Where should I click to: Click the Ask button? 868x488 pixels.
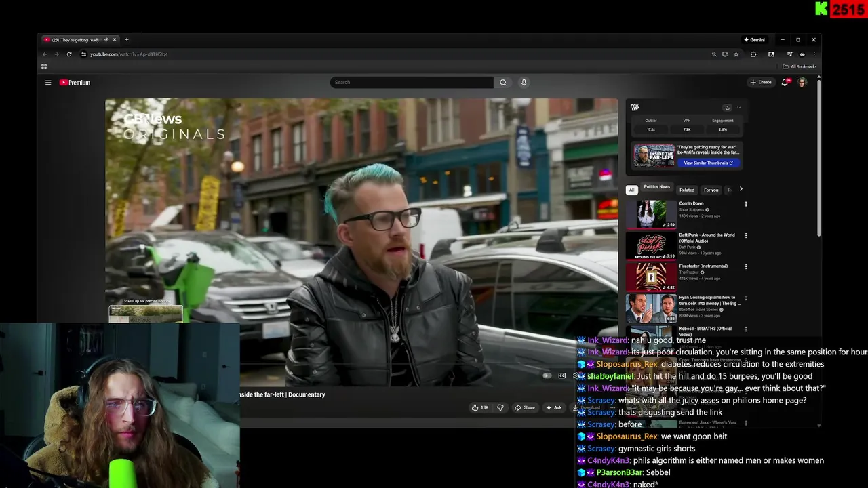pos(554,407)
